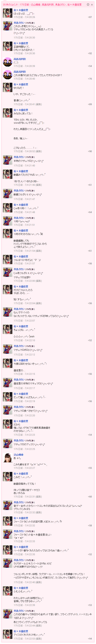
Task: Open the 35 件のコメント header text
Action: pos(10,4)
